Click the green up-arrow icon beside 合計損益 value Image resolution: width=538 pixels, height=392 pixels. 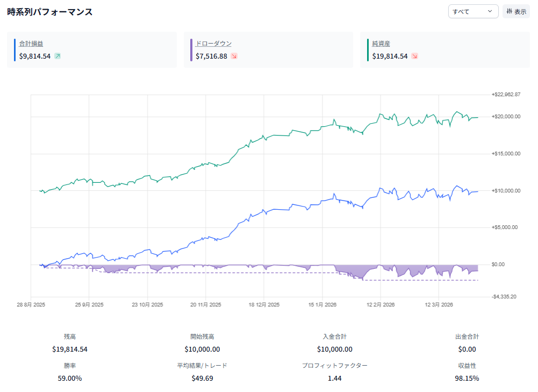click(x=58, y=56)
